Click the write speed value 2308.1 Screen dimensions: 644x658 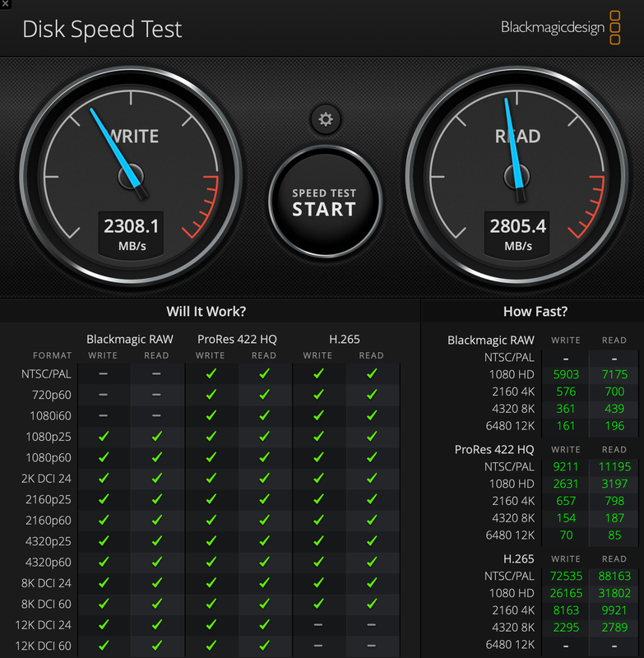click(132, 226)
